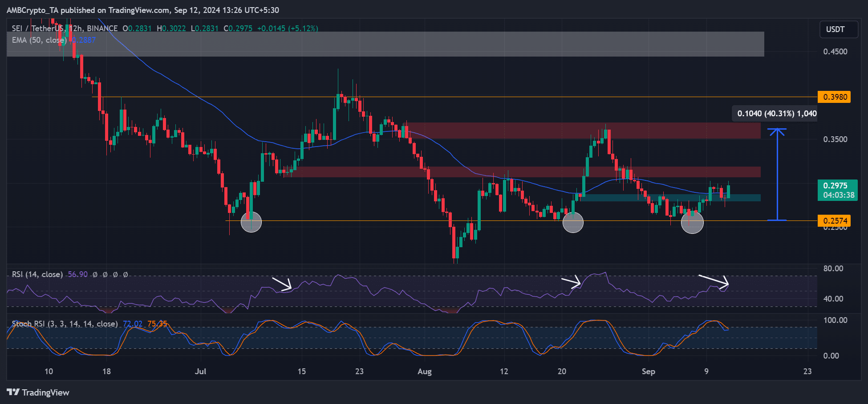The width and height of the screenshot is (868, 404).
Task: Click the rightmost gray circle marker in September
Action: (692, 222)
